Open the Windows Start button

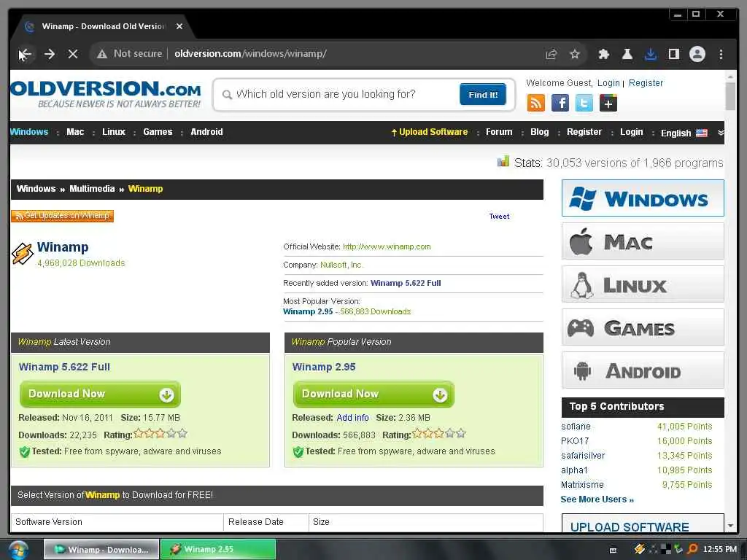point(18,550)
